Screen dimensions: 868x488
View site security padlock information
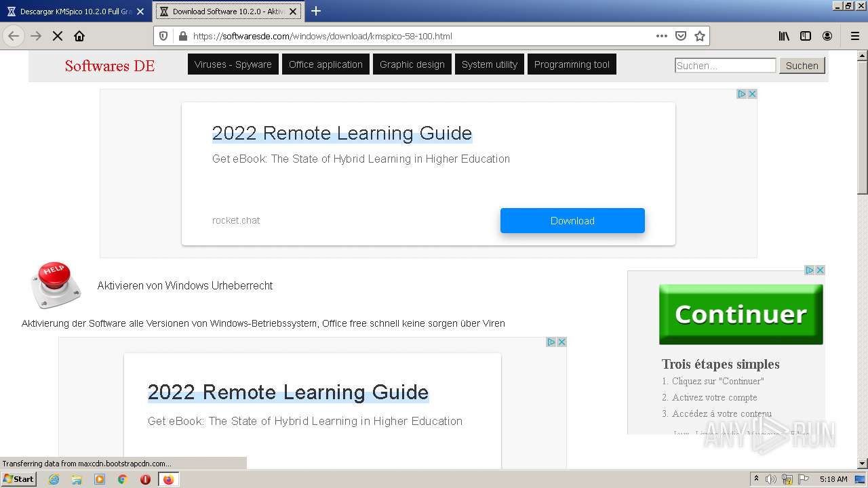tap(182, 36)
